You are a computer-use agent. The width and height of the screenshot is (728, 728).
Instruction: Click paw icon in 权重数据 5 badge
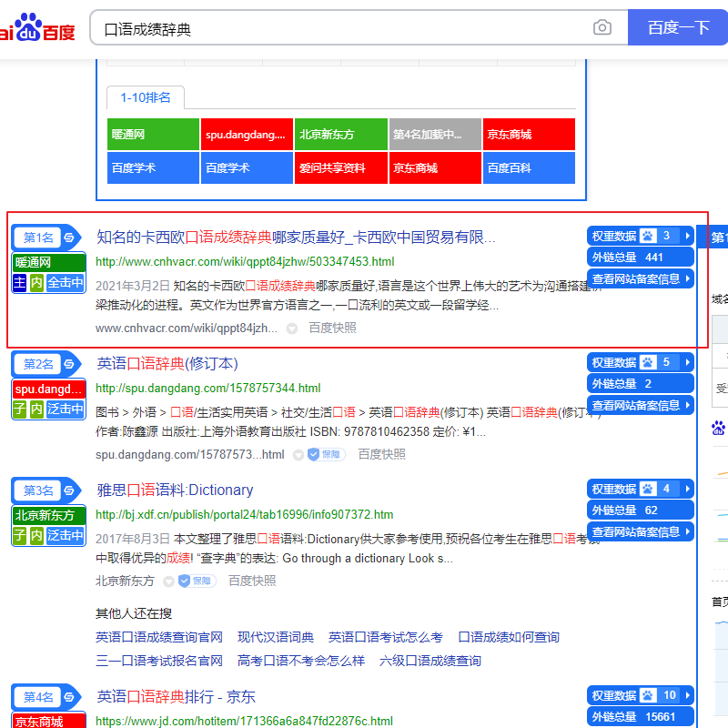[648, 362]
